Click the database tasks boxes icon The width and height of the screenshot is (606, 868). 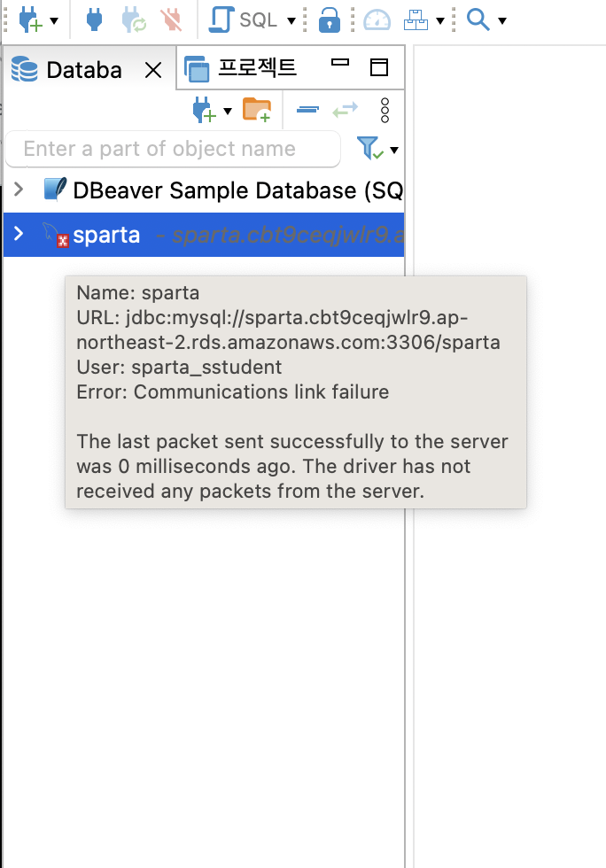pos(416,19)
